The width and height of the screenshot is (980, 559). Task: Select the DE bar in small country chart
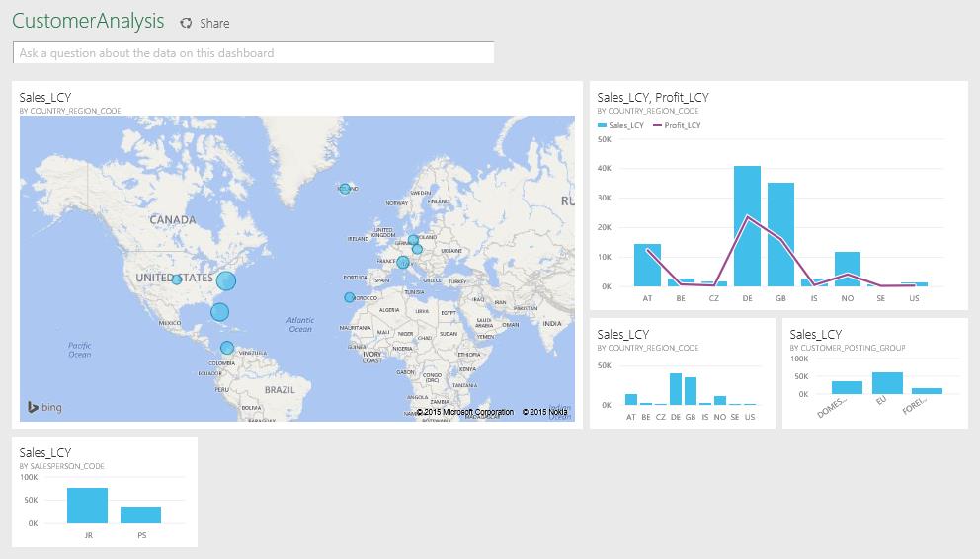[x=676, y=389]
